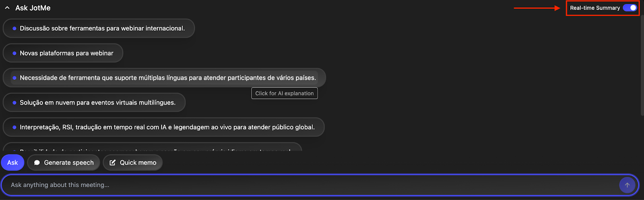This screenshot has height=200, width=644.
Task: Click the 'Ask JotMe' panel title
Action: (33, 8)
